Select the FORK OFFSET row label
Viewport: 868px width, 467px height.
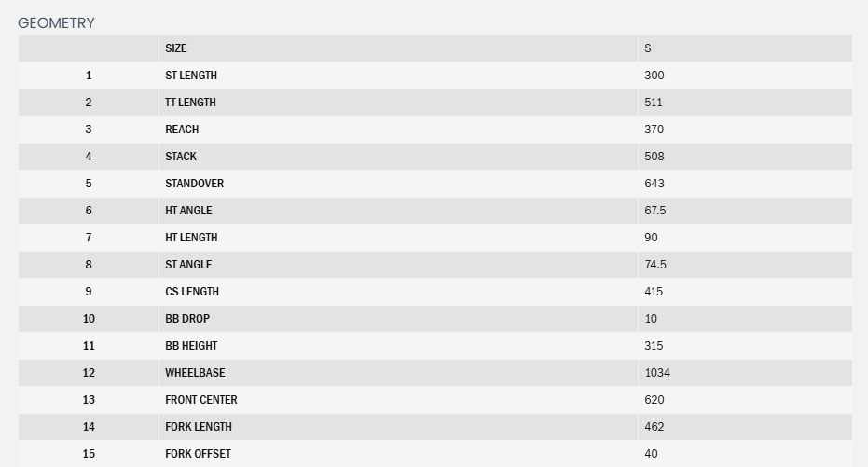coord(199,454)
